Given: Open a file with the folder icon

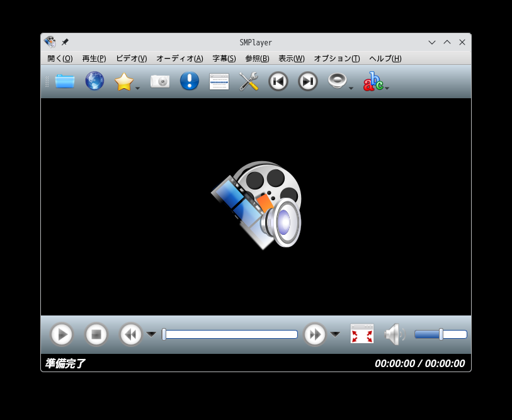Looking at the screenshot, I should coord(64,81).
